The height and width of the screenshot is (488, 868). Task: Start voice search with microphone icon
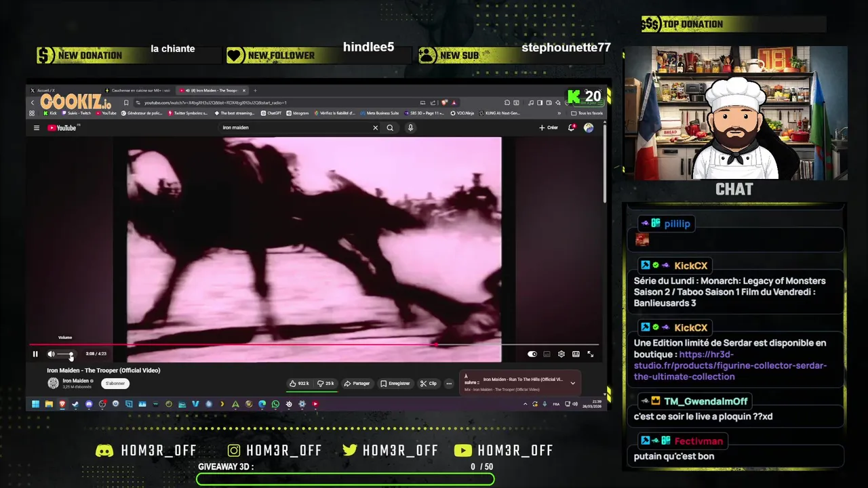410,127
